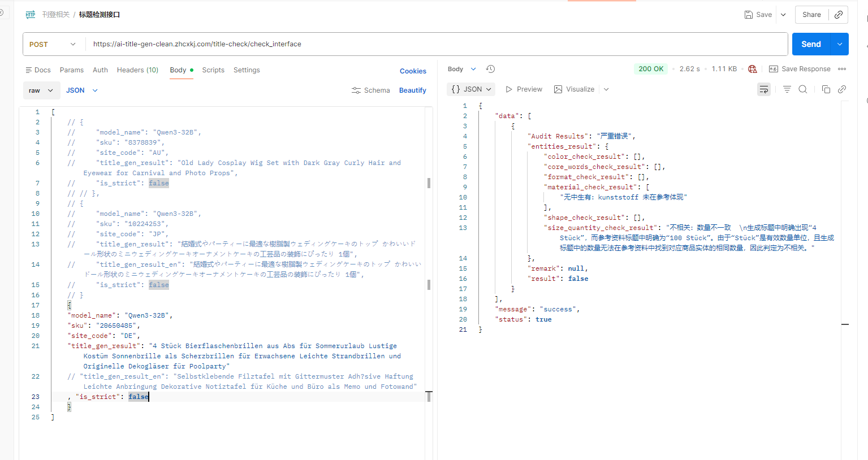Switch to the Docs tab
Screen dimensions: 868x460
(x=38, y=70)
